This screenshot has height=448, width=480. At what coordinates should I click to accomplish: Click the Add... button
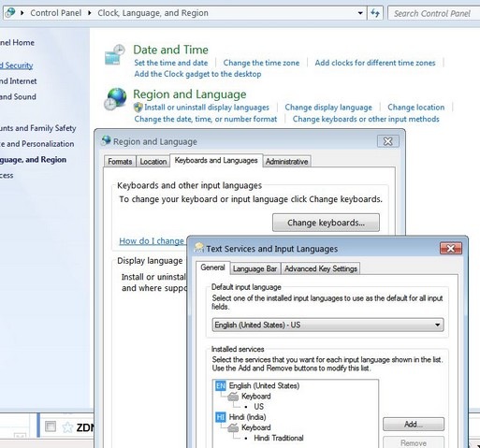(414, 425)
